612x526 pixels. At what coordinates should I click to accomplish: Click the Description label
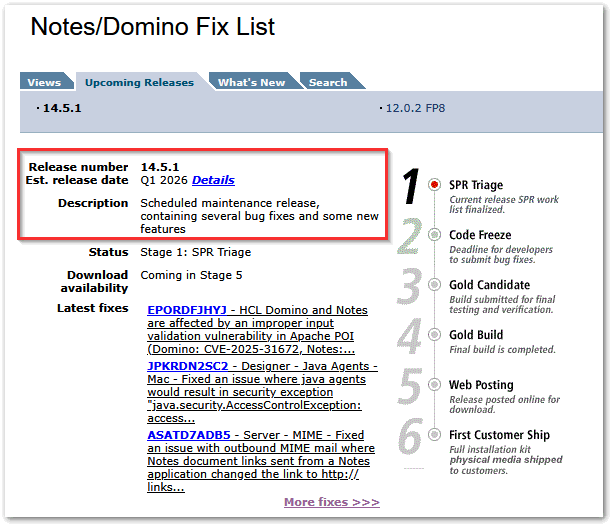[x=93, y=203]
